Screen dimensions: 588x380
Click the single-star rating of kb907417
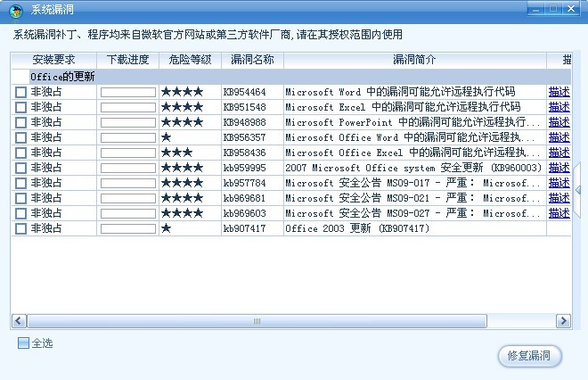(166, 228)
